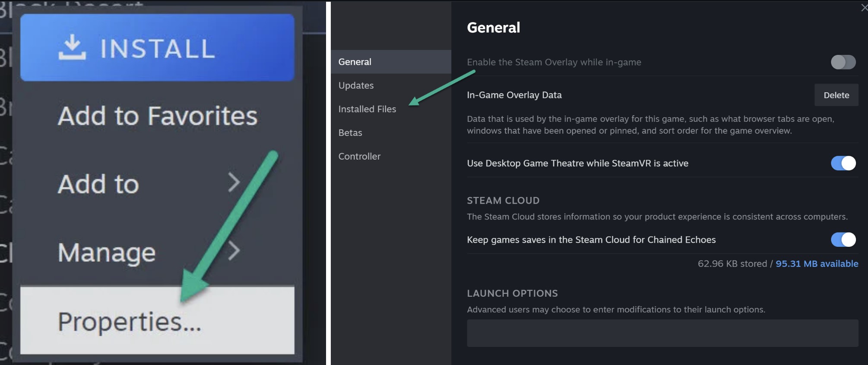Click the blue INSTALL button
Viewport: 868px width, 365px height.
(157, 47)
